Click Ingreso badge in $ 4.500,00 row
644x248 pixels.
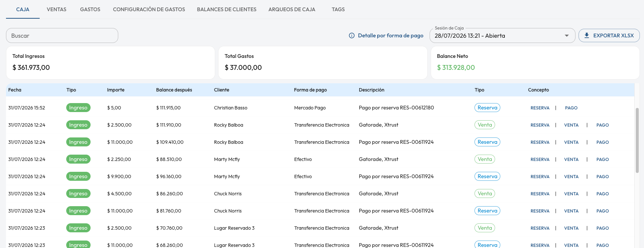78,193
